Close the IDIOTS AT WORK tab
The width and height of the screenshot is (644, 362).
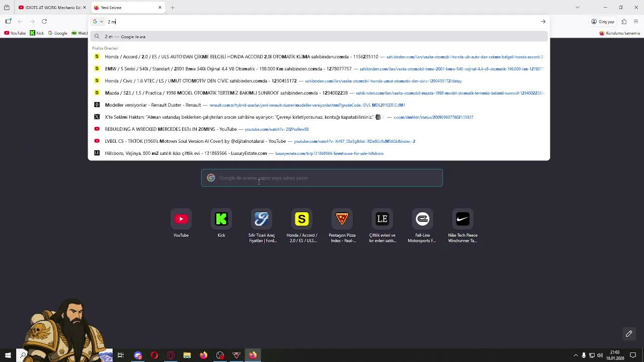coord(85,8)
